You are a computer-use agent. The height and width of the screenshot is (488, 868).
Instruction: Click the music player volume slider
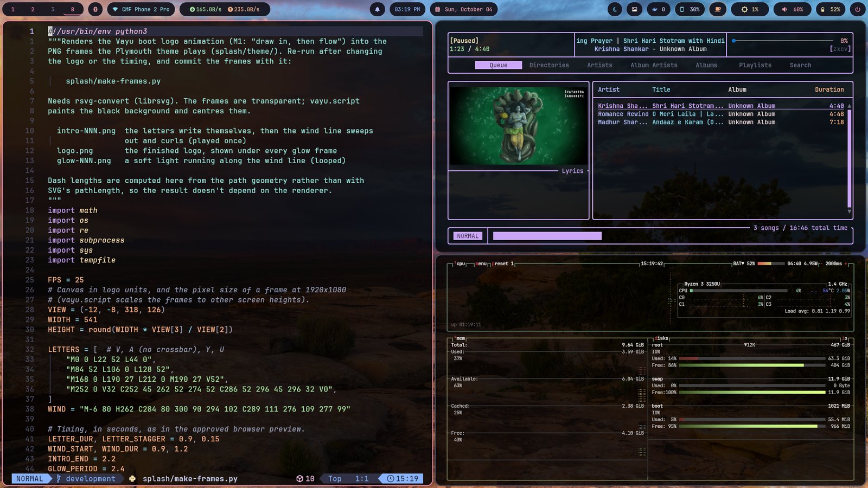(783, 41)
